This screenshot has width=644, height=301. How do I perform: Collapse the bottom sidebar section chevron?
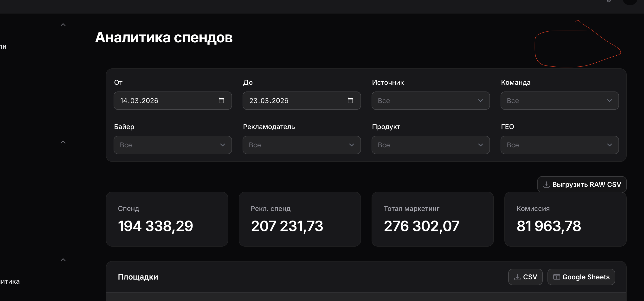click(x=63, y=260)
